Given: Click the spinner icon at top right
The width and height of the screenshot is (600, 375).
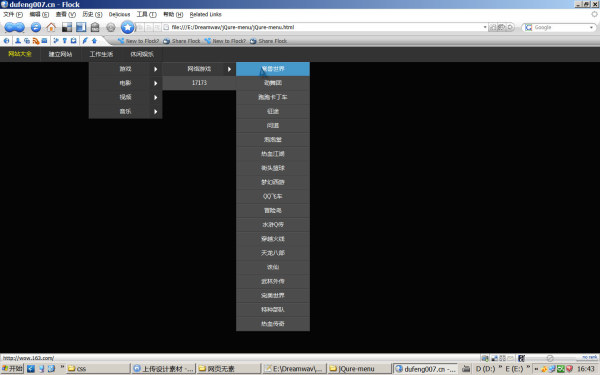Looking at the screenshot, I should coord(594,14).
